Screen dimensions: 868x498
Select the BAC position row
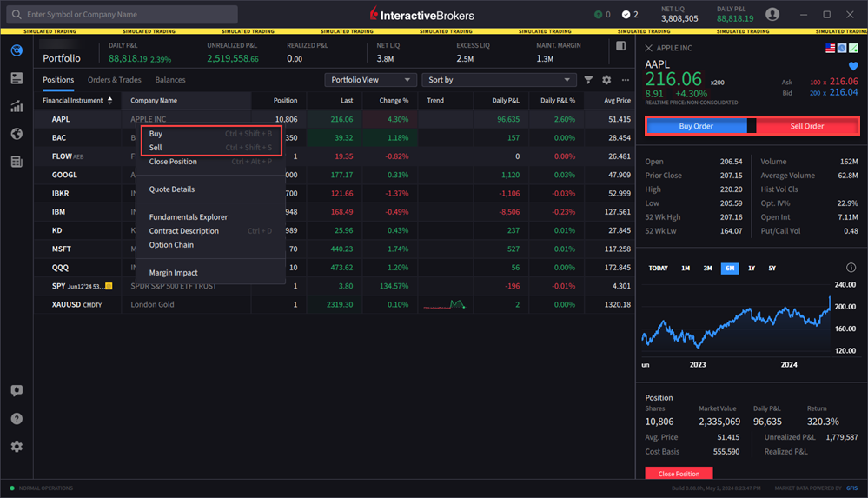[x=335, y=137]
